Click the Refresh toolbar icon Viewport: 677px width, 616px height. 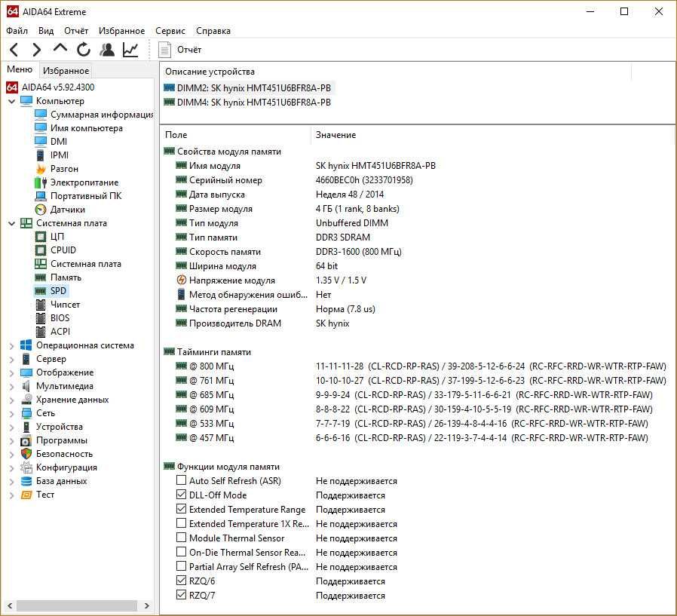84,50
